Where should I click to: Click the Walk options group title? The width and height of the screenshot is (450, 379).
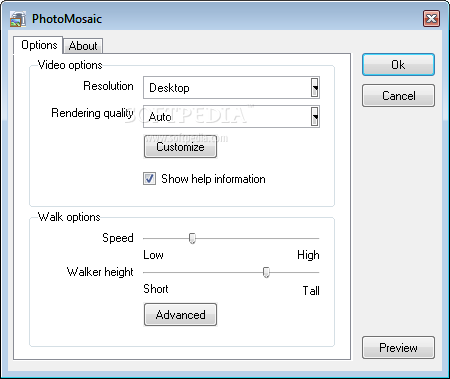(69, 217)
